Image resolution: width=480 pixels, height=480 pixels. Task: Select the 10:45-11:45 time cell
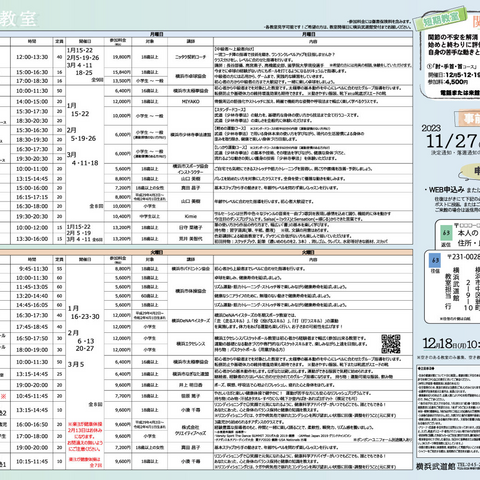[32, 396]
